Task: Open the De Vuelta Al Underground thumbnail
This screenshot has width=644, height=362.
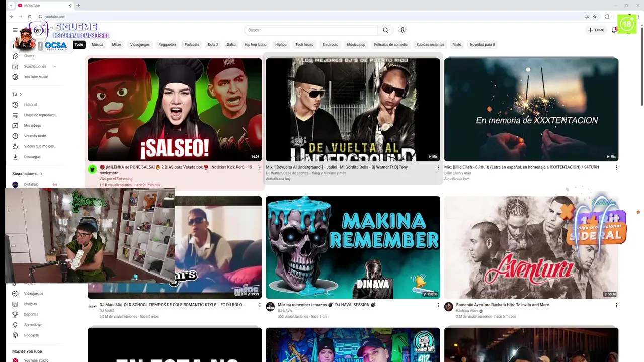Action: coord(353,110)
